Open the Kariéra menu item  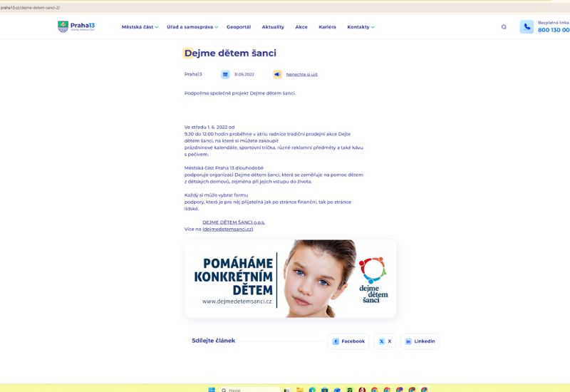coord(327,27)
